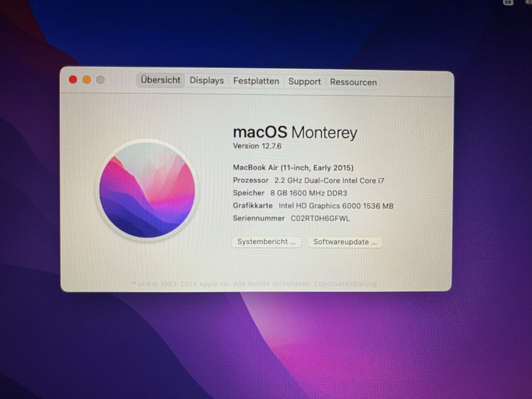This screenshot has width=532, height=399.
Task: Click the Grafikkarte label
Action: 253,206
